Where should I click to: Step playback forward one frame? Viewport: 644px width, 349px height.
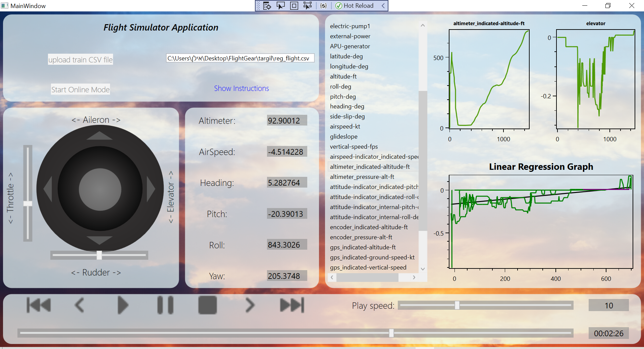[x=250, y=305]
